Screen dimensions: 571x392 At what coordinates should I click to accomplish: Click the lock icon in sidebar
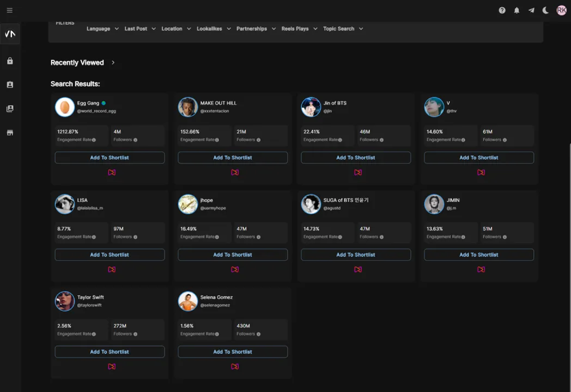click(x=10, y=61)
